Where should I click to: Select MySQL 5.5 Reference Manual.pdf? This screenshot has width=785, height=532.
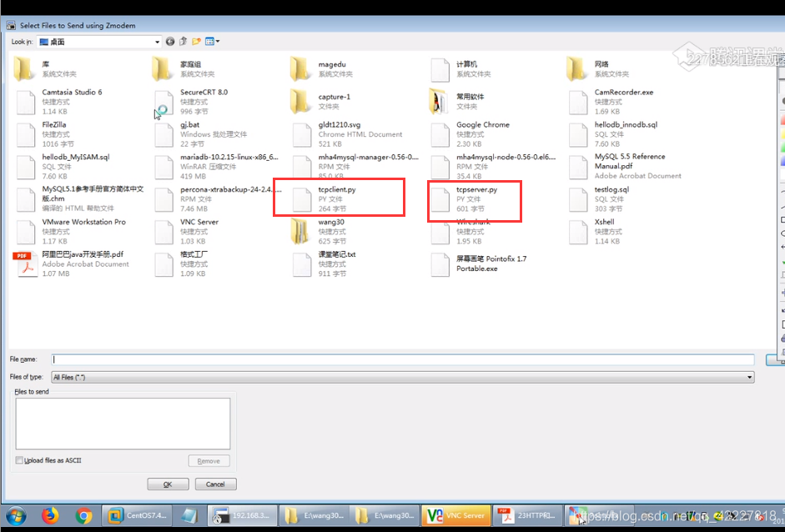coord(625,166)
